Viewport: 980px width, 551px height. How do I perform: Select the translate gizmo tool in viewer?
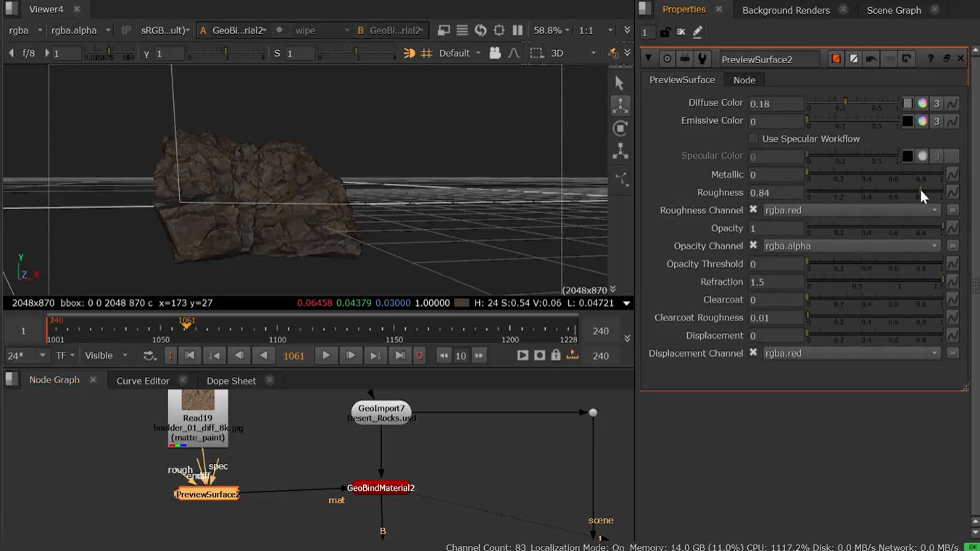click(620, 105)
